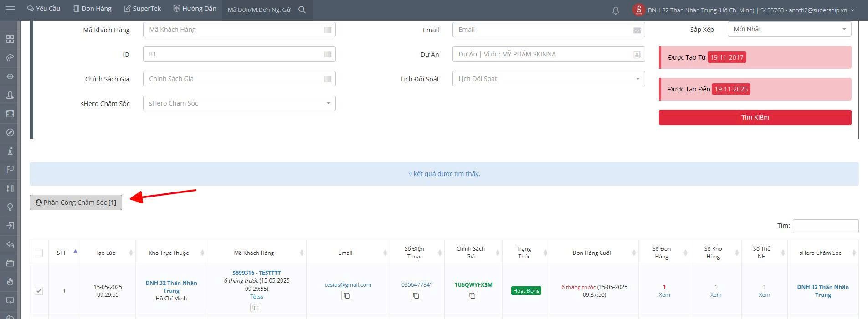Image resolution: width=868 pixels, height=319 pixels.
Task: Click Xem link under Số Kho Hàng
Action: point(716,295)
